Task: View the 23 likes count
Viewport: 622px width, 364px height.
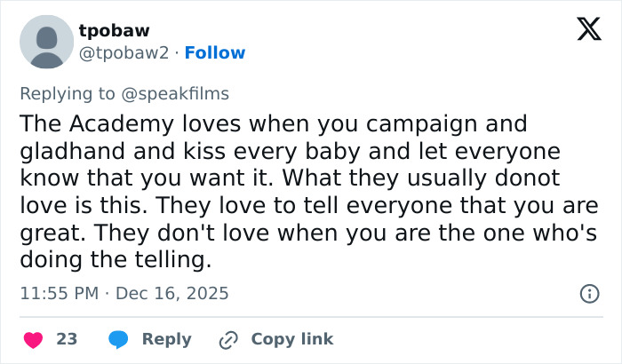Action: click(x=67, y=339)
